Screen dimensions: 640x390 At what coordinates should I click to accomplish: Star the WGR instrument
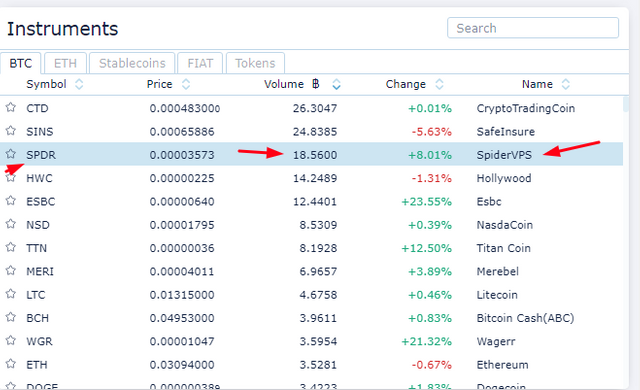click(11, 340)
